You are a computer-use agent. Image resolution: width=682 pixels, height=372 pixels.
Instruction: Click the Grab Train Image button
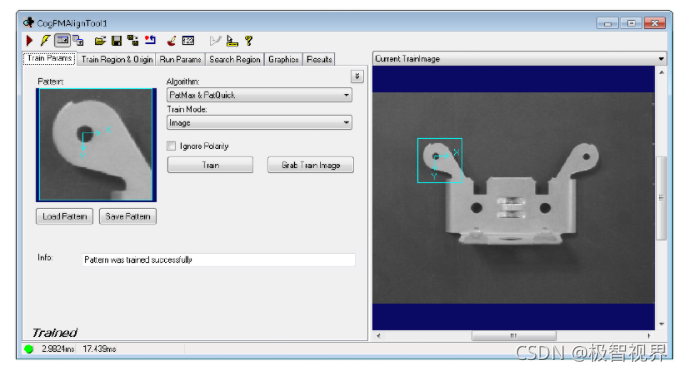click(311, 165)
